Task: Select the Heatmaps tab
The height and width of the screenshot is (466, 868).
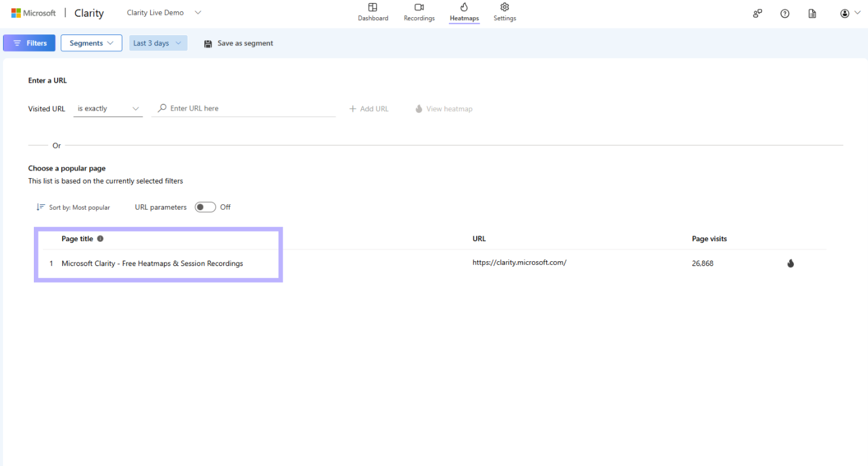Action: (464, 12)
